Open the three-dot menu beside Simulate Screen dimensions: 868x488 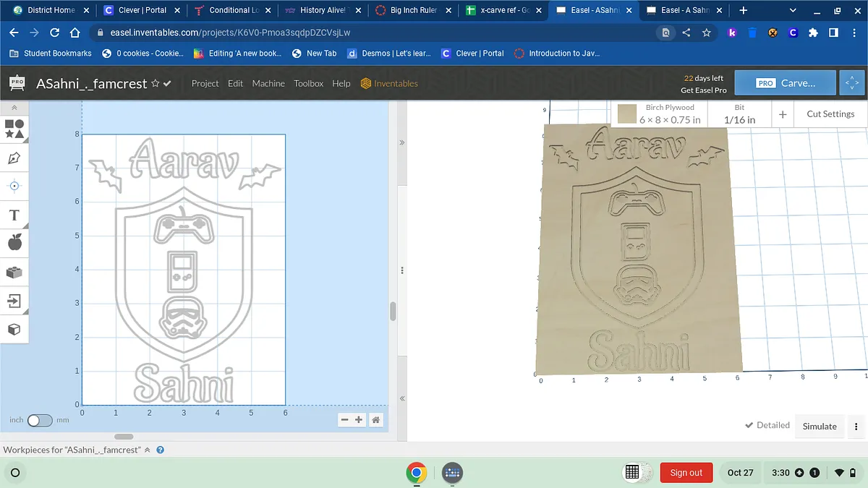pos(856,427)
